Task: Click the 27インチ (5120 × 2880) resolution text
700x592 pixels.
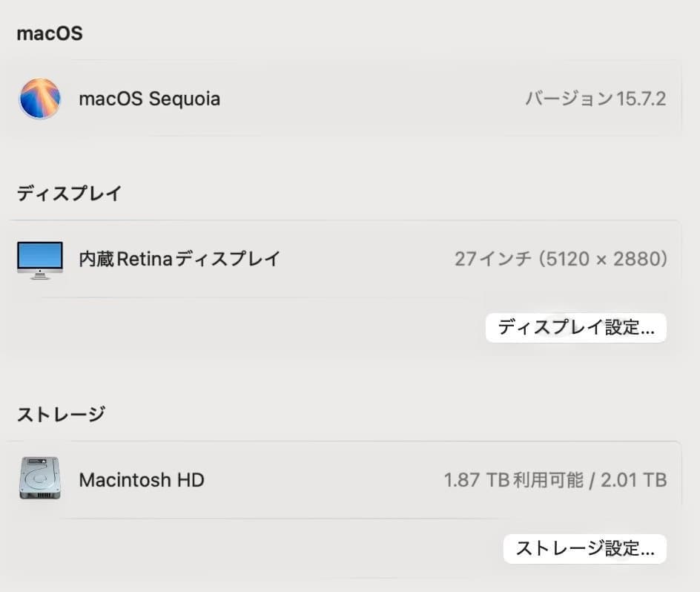Action: (561, 258)
